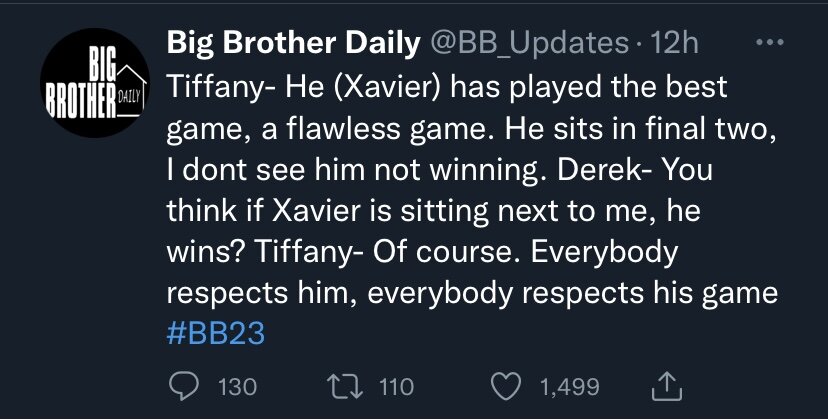828x419 pixels.
Task: Click the Big Brother Daily profile avatar
Action: tap(95, 85)
